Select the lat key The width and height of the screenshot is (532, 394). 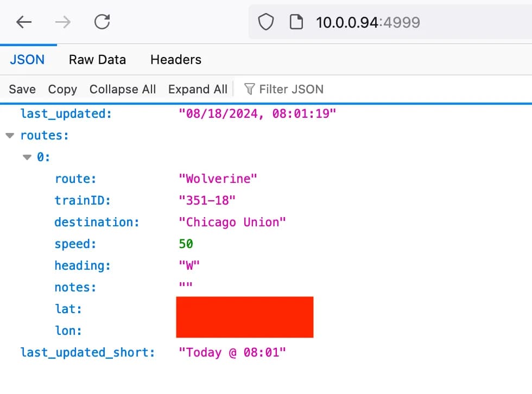tap(68, 309)
